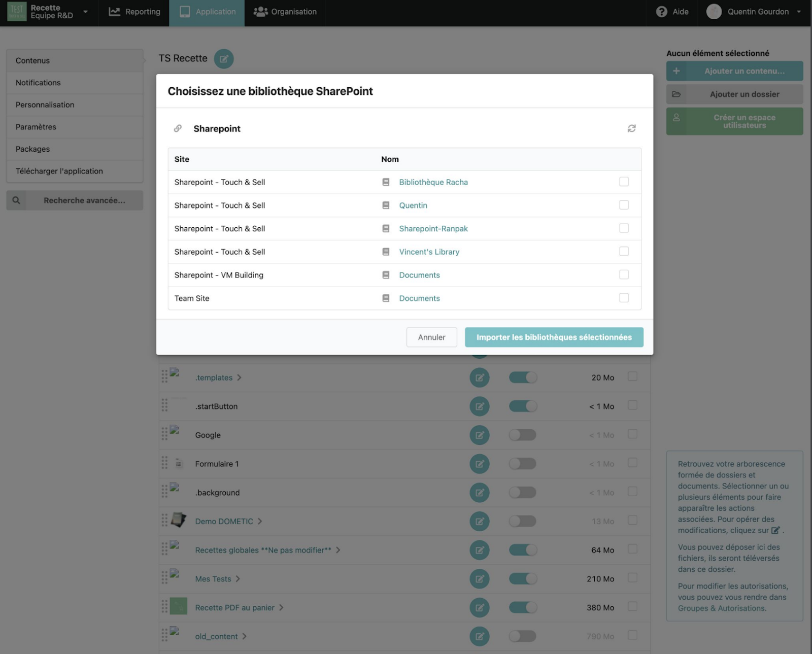This screenshot has height=654, width=812.
Task: Open Paramètres in the sidebar
Action: tap(75, 127)
